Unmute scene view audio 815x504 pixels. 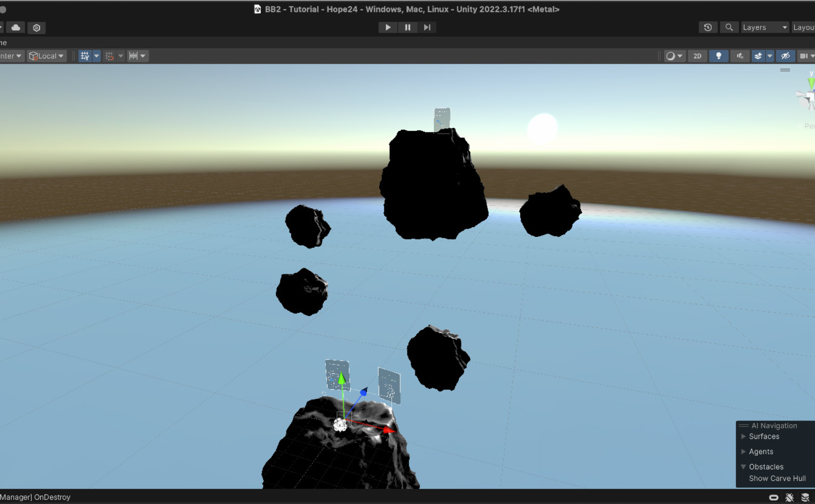(x=739, y=56)
